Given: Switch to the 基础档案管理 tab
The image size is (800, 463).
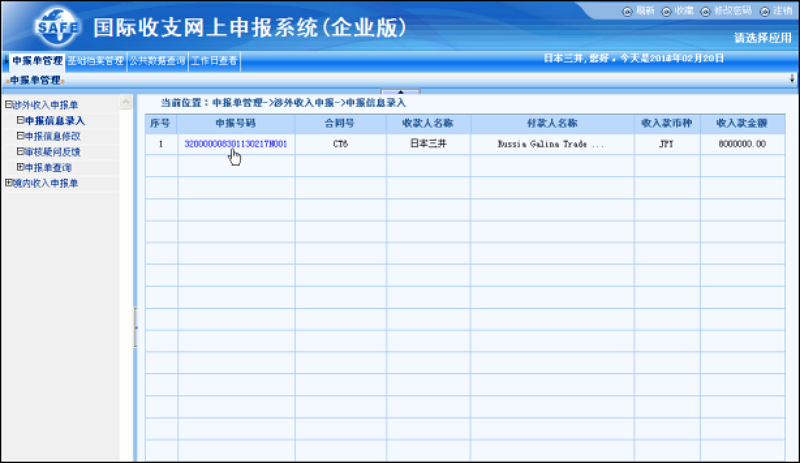Looking at the screenshot, I should point(96,61).
